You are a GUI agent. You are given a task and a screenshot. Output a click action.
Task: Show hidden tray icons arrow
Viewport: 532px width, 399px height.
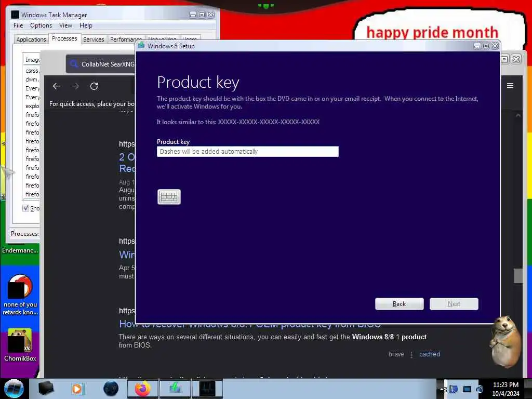(x=442, y=389)
